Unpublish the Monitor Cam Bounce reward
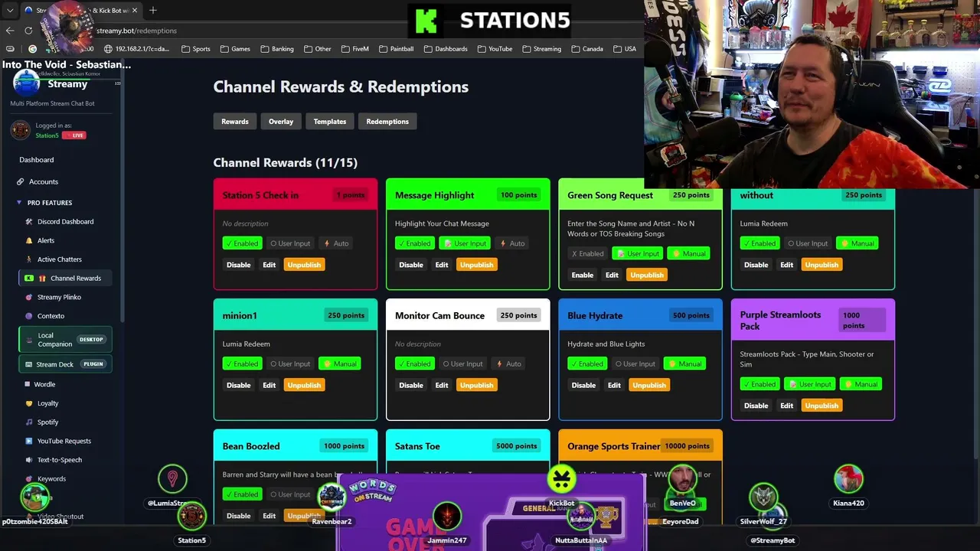980x551 pixels. 476,385
